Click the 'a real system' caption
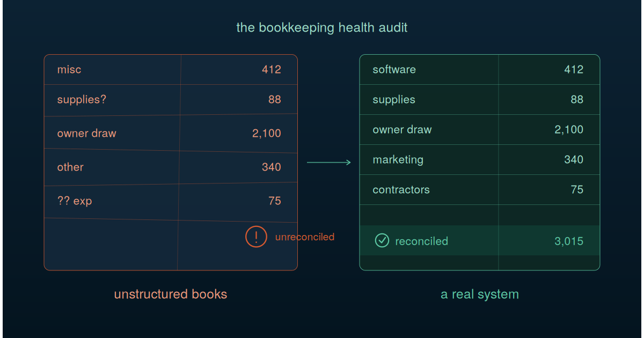Viewport: 644px width, 338px height. 480,294
